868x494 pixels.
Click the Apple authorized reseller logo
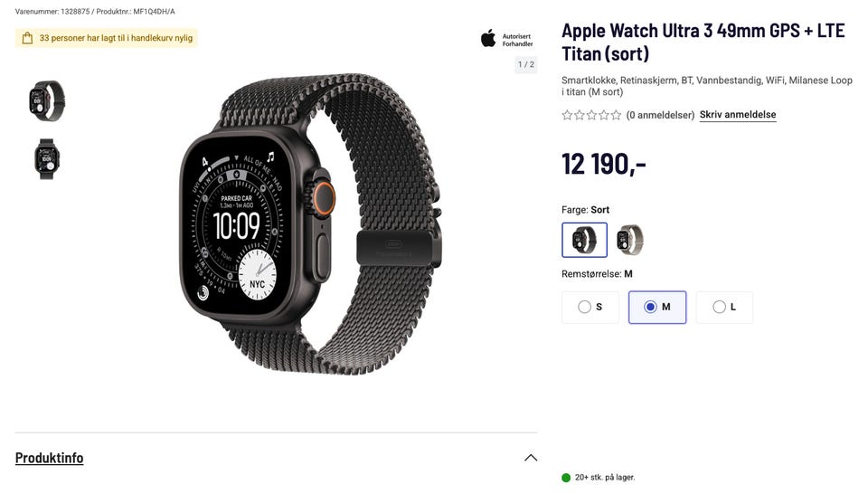pos(506,39)
